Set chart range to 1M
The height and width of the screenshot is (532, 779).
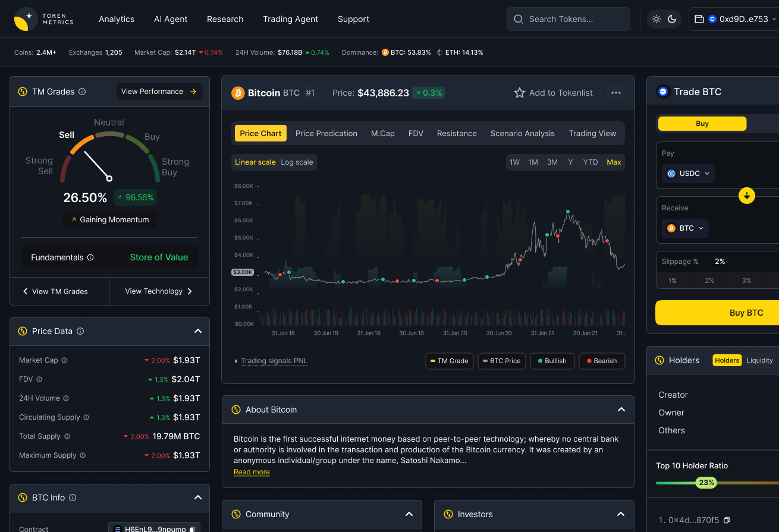[x=533, y=162]
